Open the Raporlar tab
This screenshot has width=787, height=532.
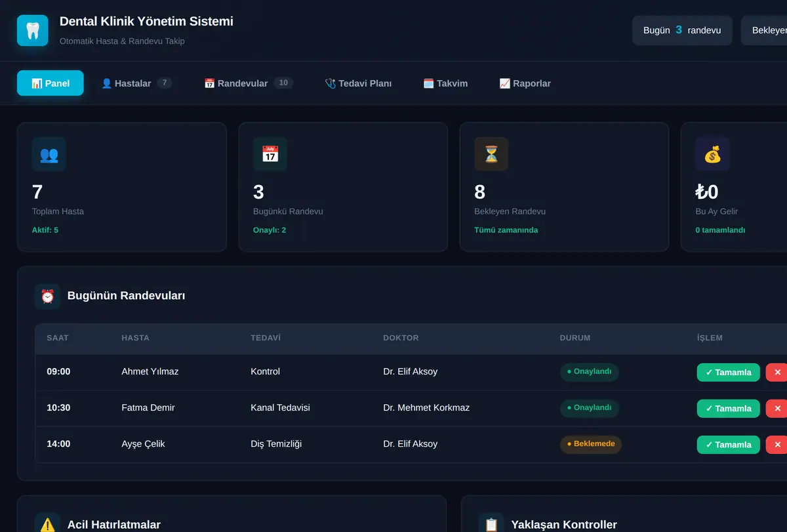[525, 83]
